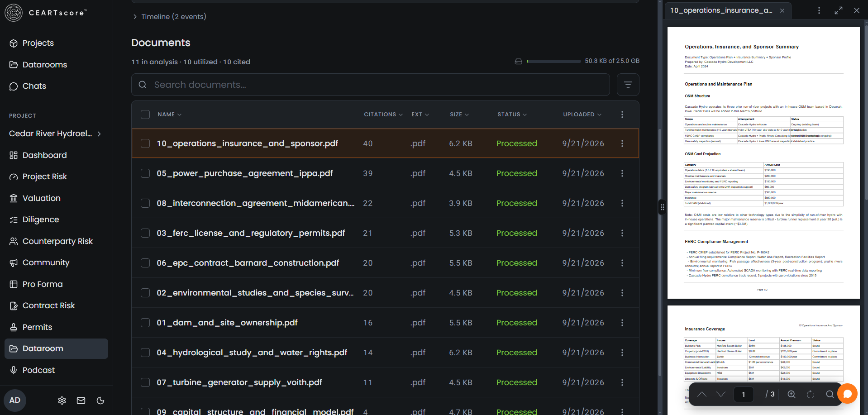Click the Search documents input field
868x415 pixels.
click(371, 85)
